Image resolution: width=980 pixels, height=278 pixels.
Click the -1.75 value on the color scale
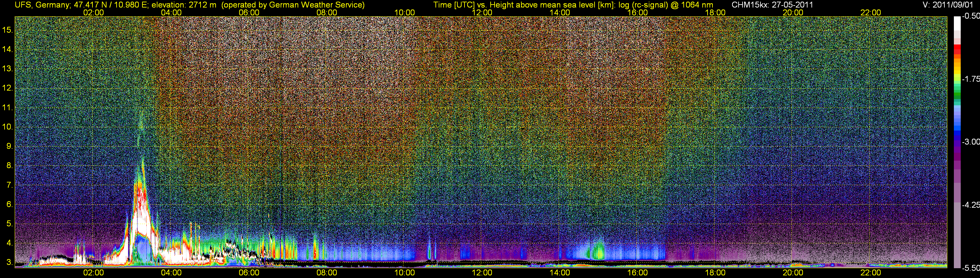click(971, 79)
